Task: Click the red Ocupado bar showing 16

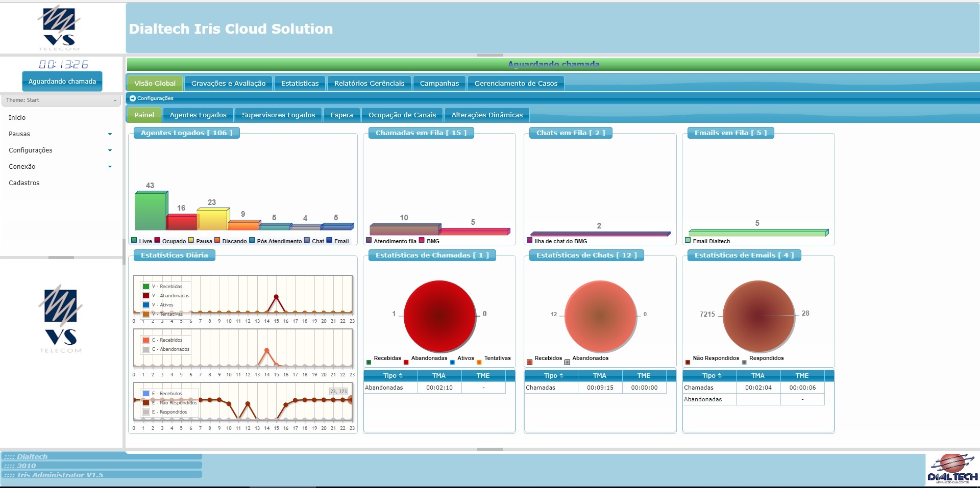Action: pyautogui.click(x=182, y=222)
